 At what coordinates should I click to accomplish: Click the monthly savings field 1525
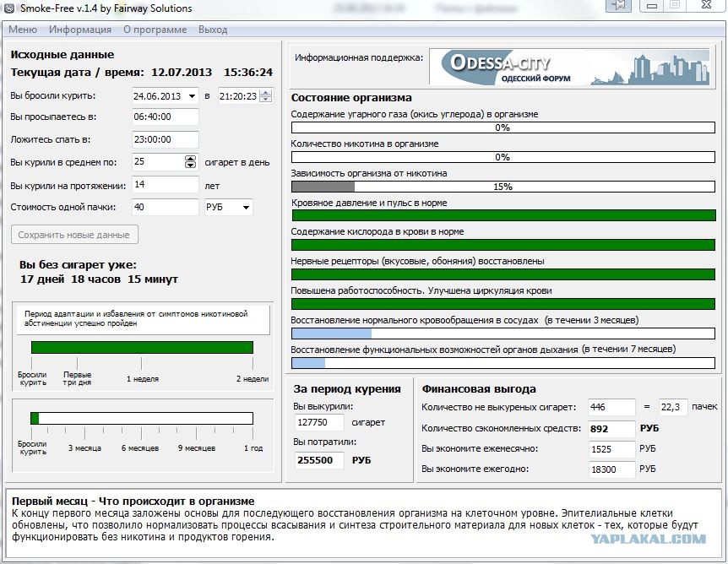coord(611,449)
